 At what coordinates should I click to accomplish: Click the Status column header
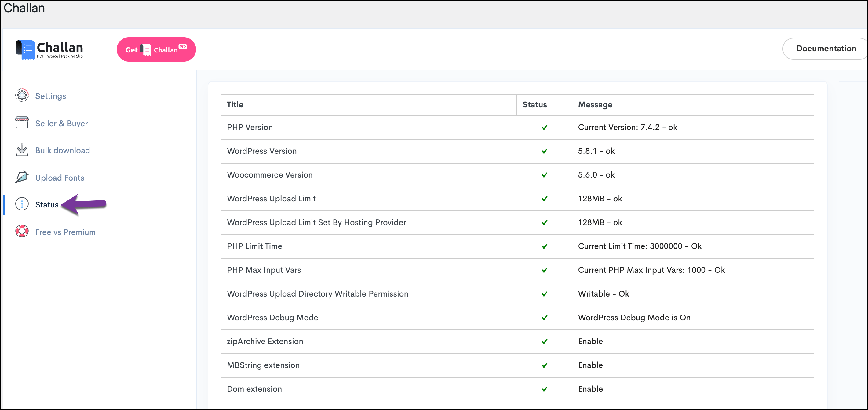click(534, 105)
